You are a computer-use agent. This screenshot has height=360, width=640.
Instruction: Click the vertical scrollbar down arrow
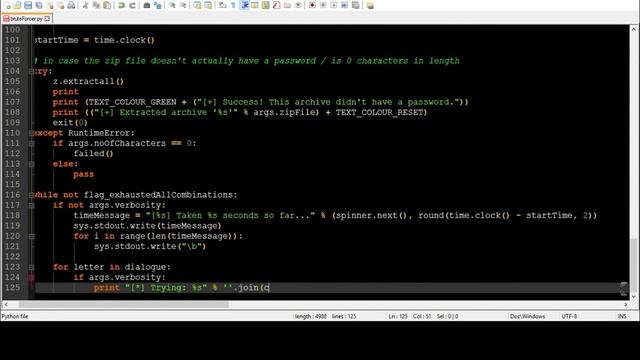click(x=633, y=297)
